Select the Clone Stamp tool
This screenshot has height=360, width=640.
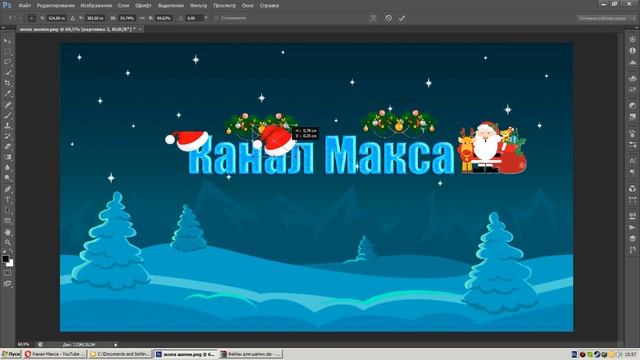pyautogui.click(x=7, y=126)
